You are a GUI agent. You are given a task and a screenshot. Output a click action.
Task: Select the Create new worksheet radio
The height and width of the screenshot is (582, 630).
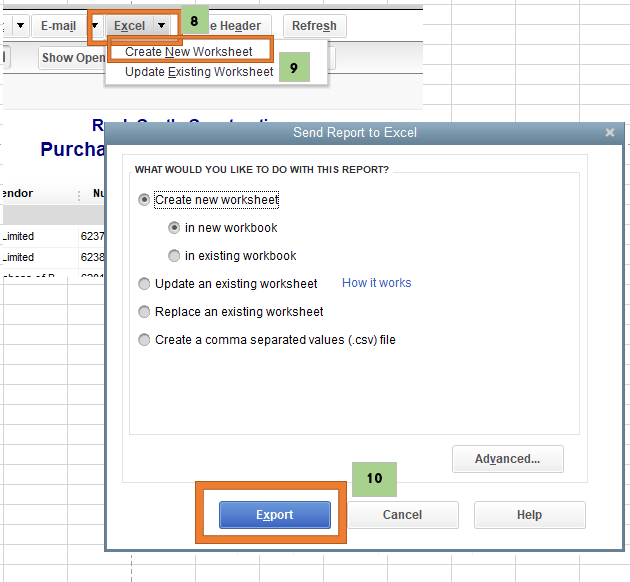144,200
